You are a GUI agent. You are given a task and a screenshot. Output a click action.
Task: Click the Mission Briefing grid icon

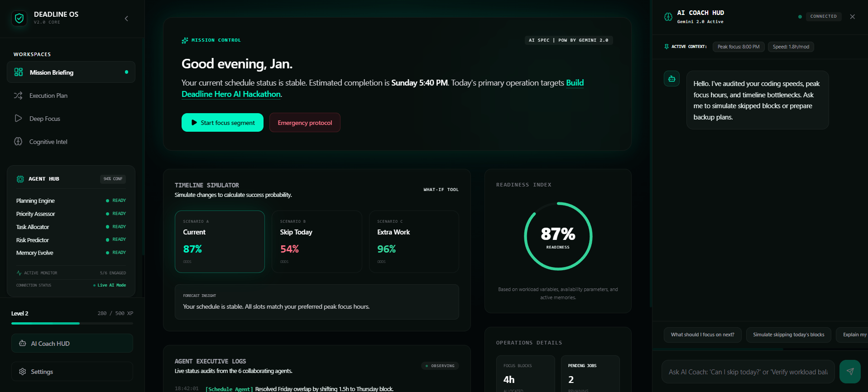point(19,72)
